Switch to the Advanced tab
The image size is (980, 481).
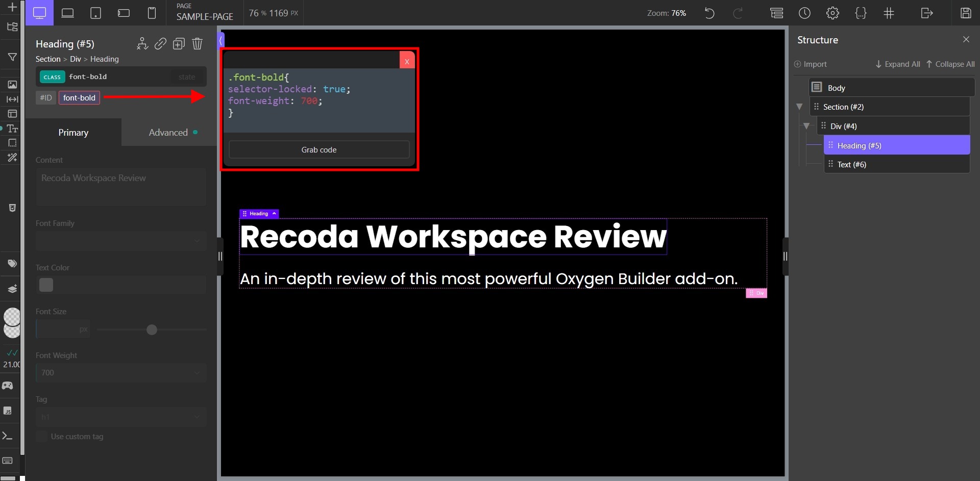(x=169, y=132)
